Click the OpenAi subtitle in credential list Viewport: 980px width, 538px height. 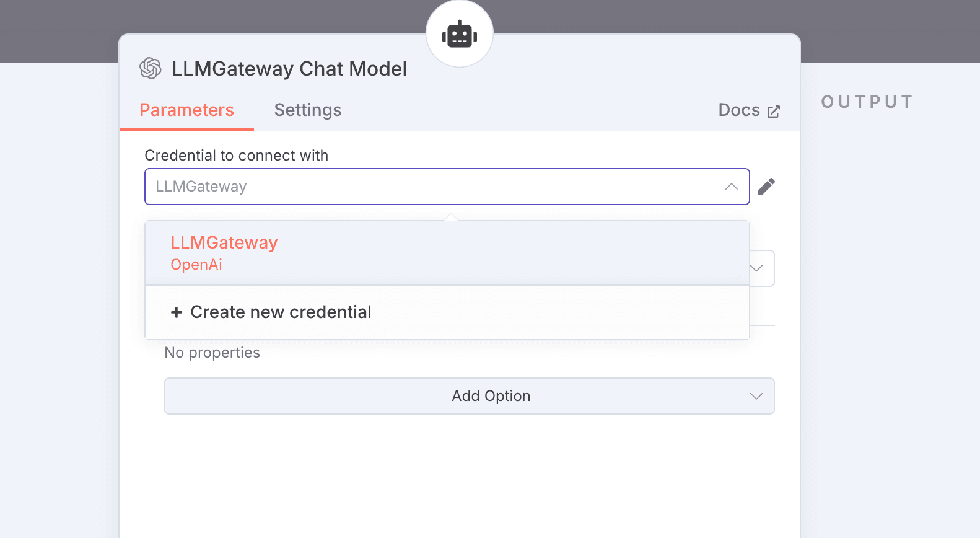(196, 265)
